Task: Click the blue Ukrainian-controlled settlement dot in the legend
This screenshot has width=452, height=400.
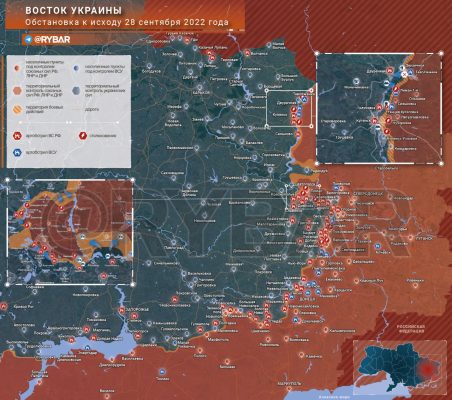Action: click(77, 68)
